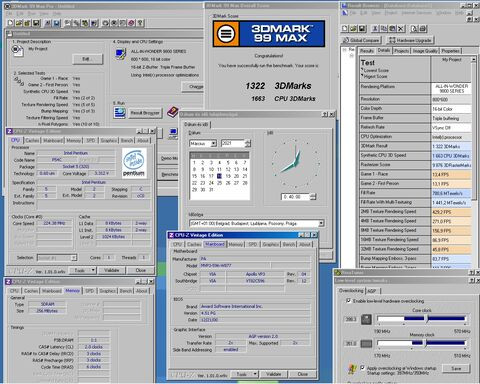The height and width of the screenshot is (384, 480).
Task: Click the selected tests icon under Selected Tests
Action: (x=18, y=81)
